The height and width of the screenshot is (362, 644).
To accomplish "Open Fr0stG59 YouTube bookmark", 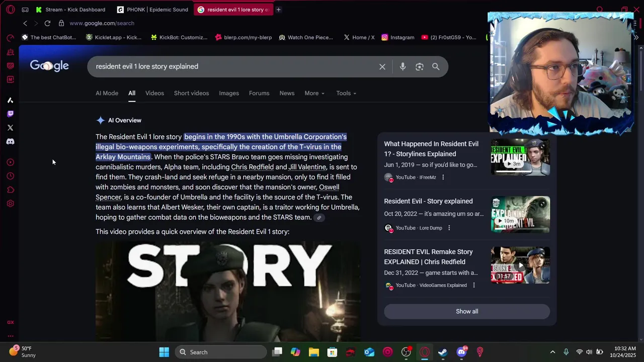I will click(x=449, y=37).
